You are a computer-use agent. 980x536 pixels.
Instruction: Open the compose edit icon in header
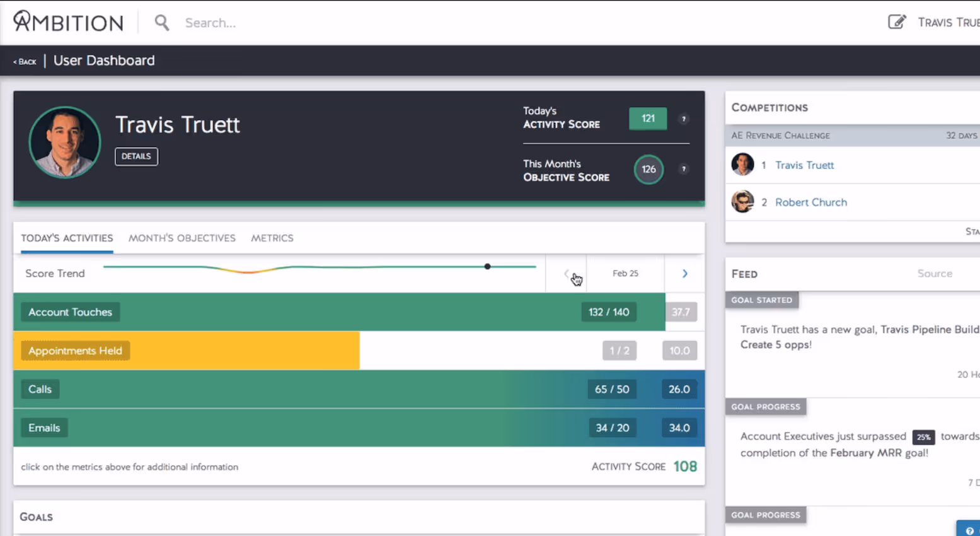point(896,22)
